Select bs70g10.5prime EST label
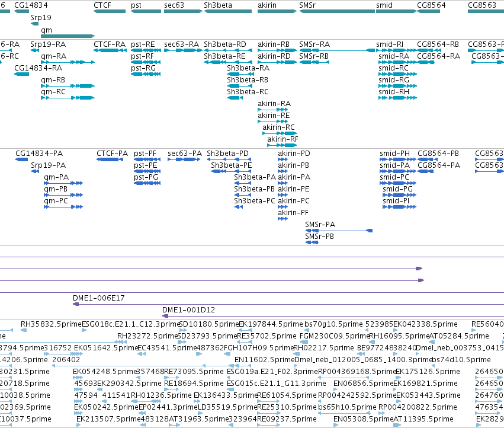This screenshot has width=504, height=428. 333,324
